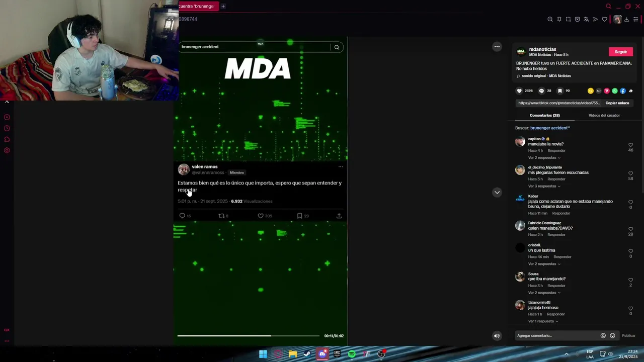
Task: Start the snapshot selection tool
Action: pyautogui.click(x=568, y=19)
